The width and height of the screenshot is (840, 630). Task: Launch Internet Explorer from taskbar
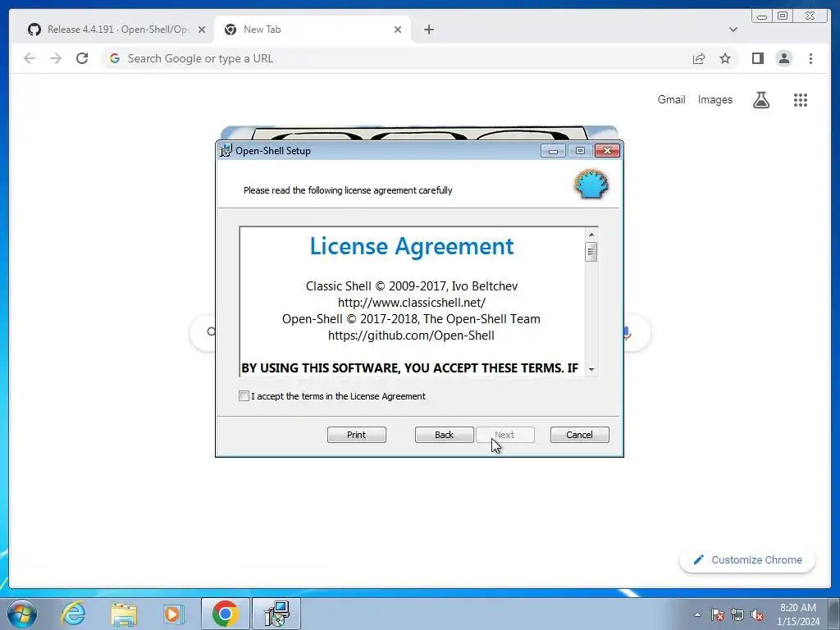(73, 614)
